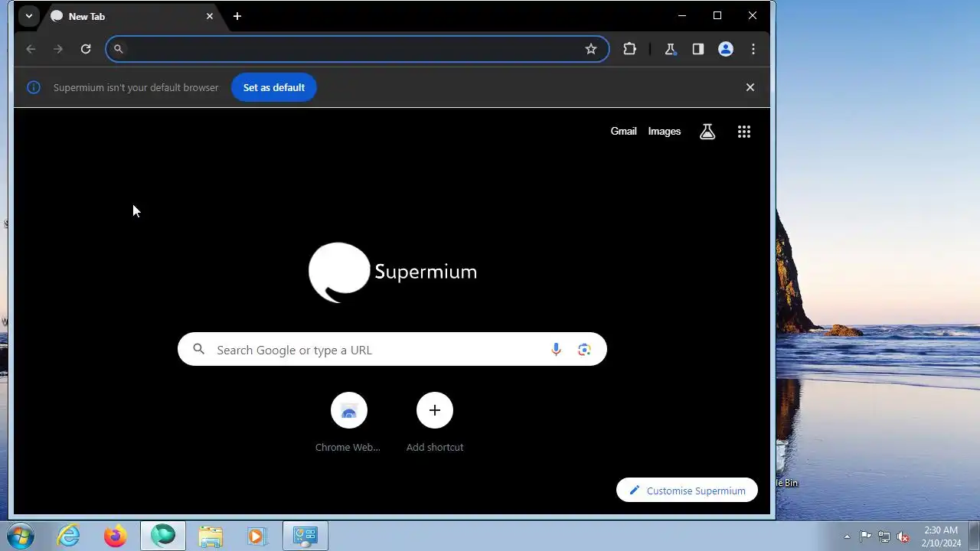Open the Gmail link
Viewport: 980px width, 551px height.
[623, 132]
